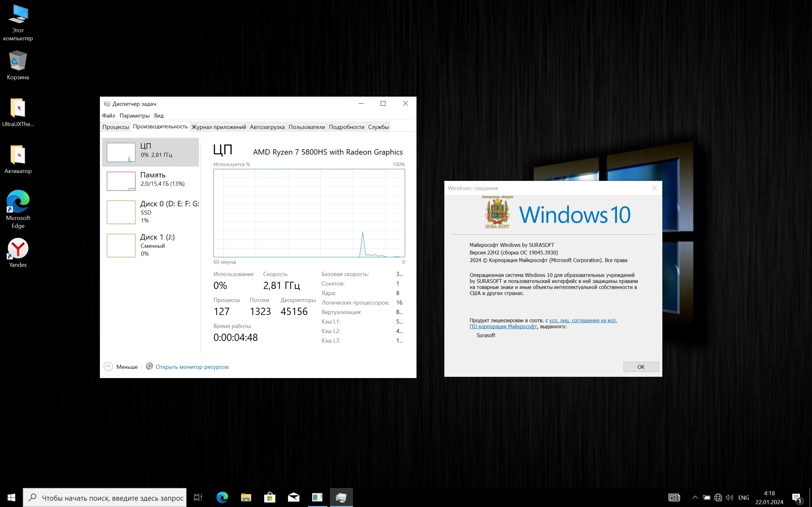The width and height of the screenshot is (812, 507).
Task: Click the Mail app taskbar icon
Action: coord(293,497)
